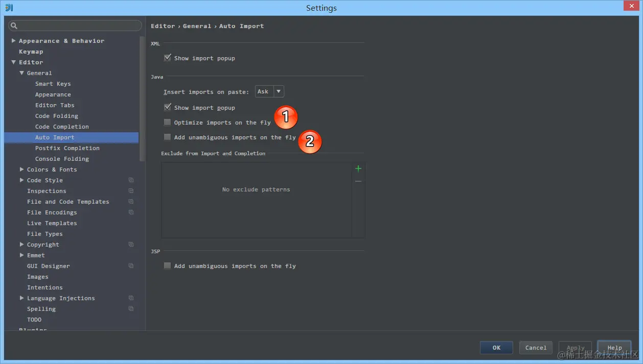Open the Insert imports on paste dropdown
Screen dimensions: 643x364
click(x=278, y=91)
